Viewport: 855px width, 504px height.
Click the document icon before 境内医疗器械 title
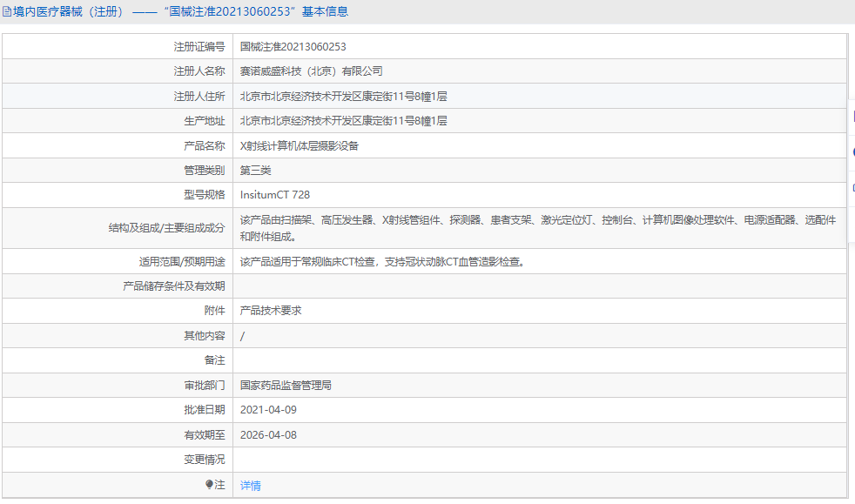click(x=9, y=11)
